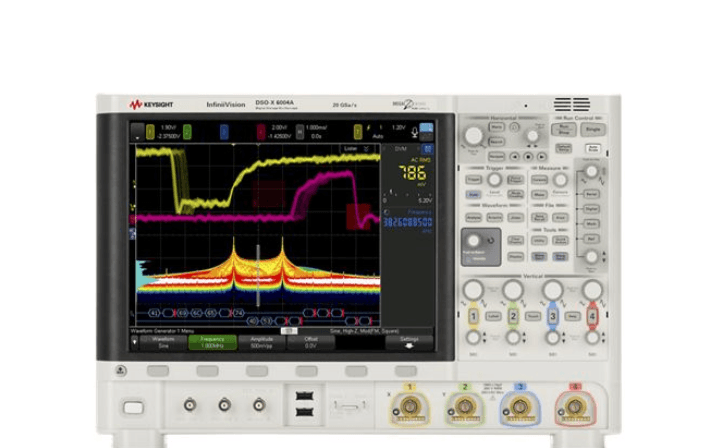Image resolution: width=727 pixels, height=448 pixels.
Task: Click the lower USB port
Action: coord(304,411)
